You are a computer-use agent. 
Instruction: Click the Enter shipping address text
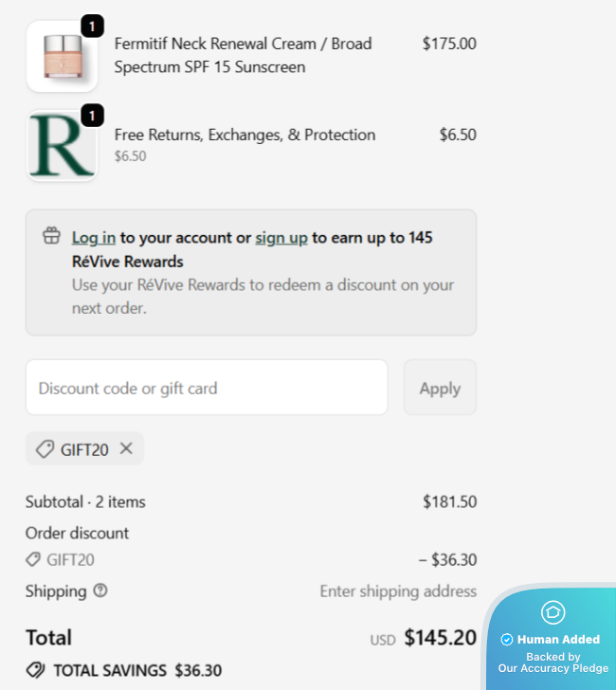coord(398,591)
